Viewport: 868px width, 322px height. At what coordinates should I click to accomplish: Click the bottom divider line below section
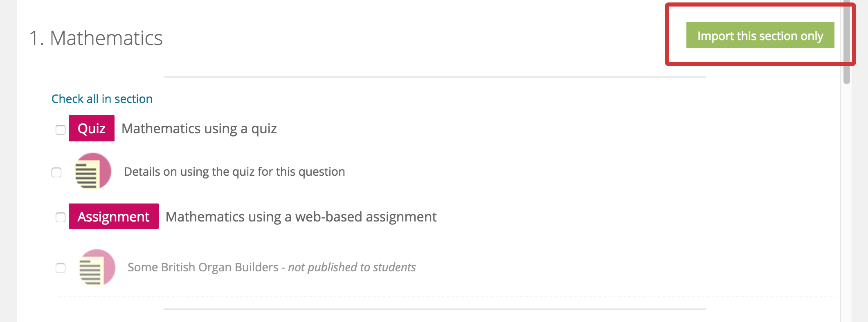[x=435, y=309]
